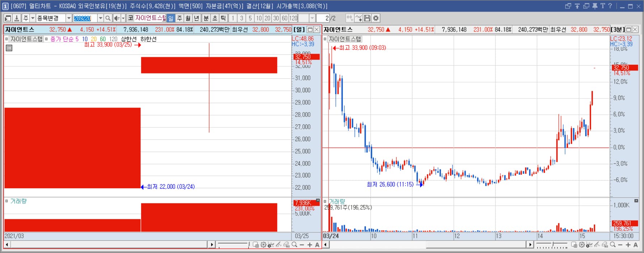
Task: Toggle the 틱 (tick) period button
Action: pyautogui.click(x=223, y=18)
